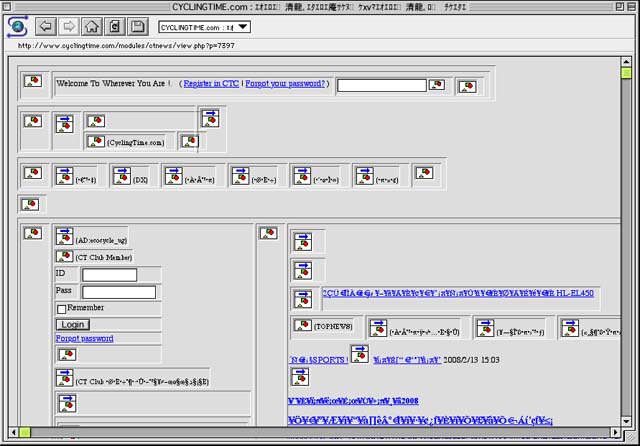Image resolution: width=640 pixels, height=446 pixels.
Task: Open the Register in CTC link
Action: click(211, 83)
